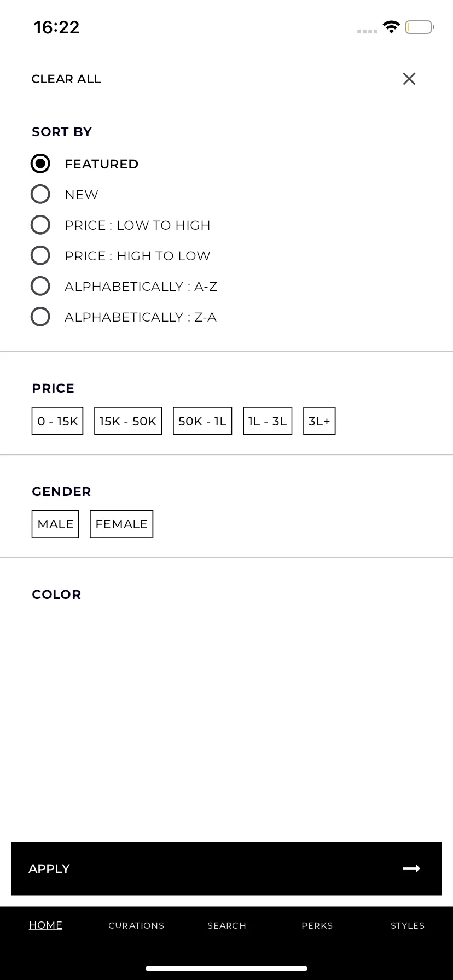The height and width of the screenshot is (980, 453).
Task: Filter by 15K - 50K price range
Action: tap(128, 421)
